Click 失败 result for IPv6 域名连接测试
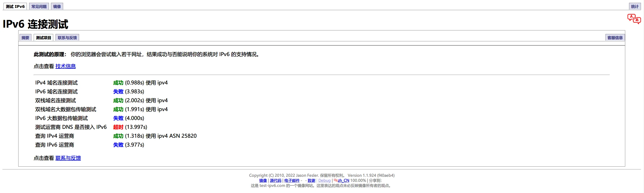644x193 pixels. pos(118,92)
